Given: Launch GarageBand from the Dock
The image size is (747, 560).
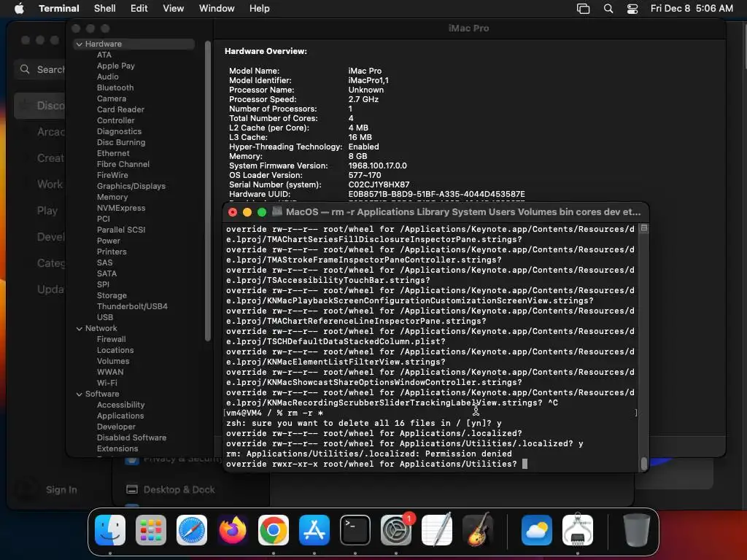Looking at the screenshot, I should click(x=478, y=530).
